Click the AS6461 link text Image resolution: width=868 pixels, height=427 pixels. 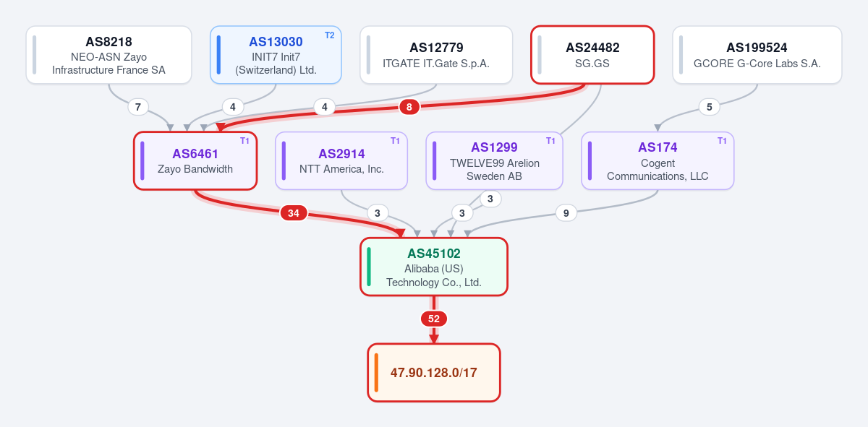click(x=195, y=154)
